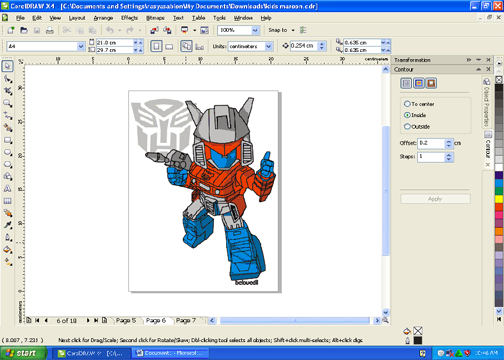Viewport: 504px width, 360px height.
Task: Select the Eyedropper tool in toolbox
Action: pos(8,225)
